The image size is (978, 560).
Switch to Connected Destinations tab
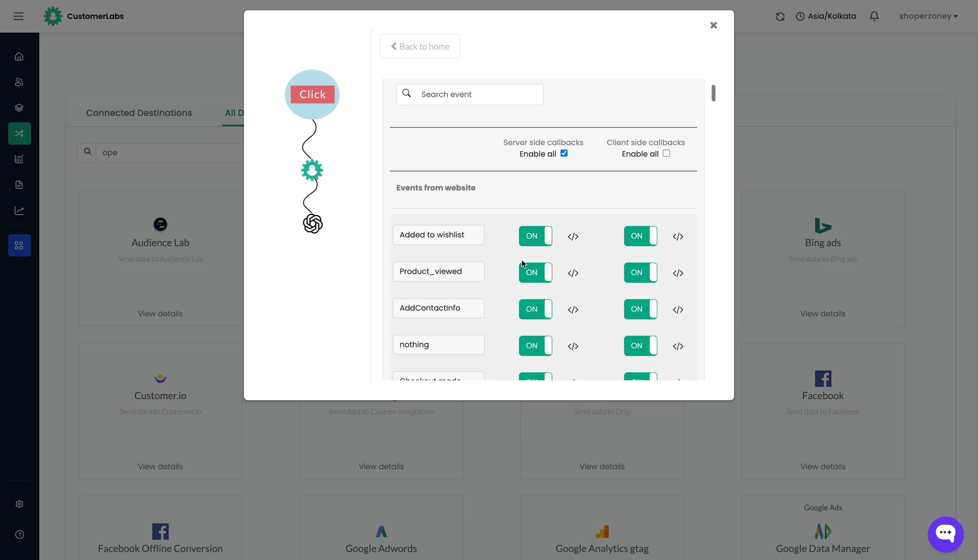coord(139,113)
